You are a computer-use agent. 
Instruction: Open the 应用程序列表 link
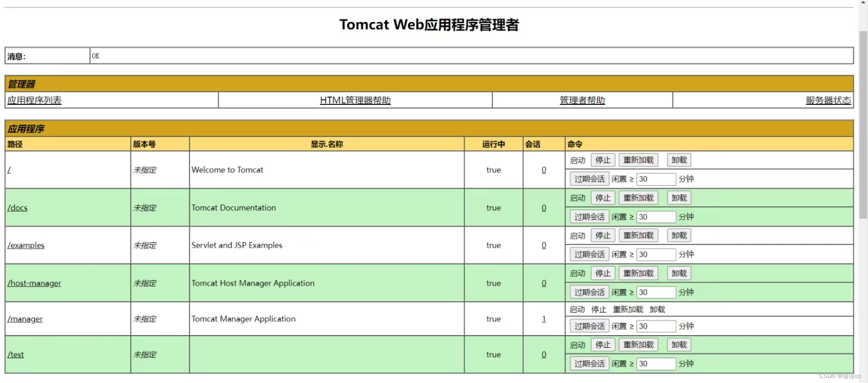coord(34,100)
